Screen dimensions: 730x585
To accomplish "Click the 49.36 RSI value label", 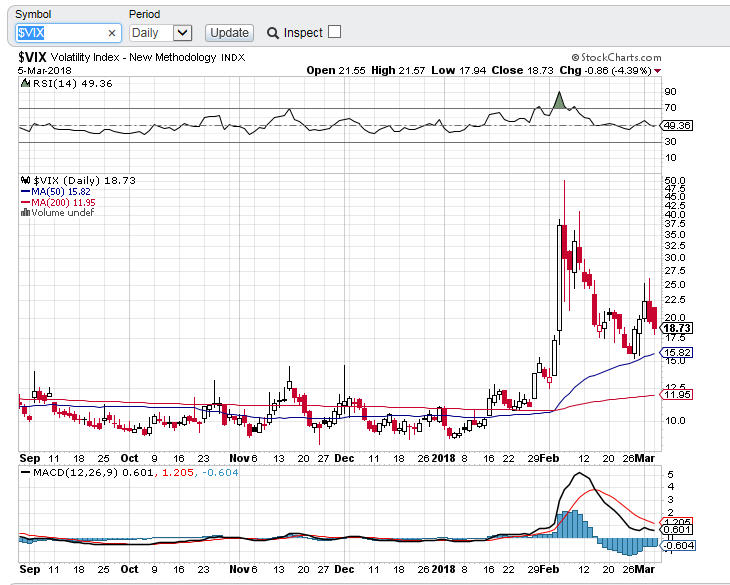I will 678,125.
